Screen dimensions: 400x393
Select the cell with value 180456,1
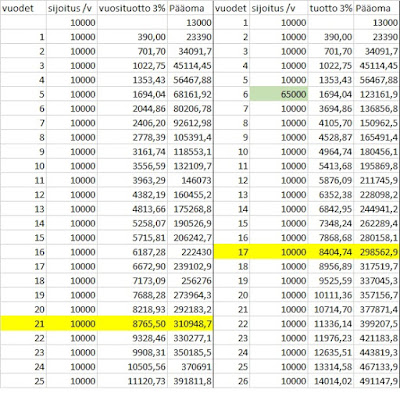click(377, 152)
